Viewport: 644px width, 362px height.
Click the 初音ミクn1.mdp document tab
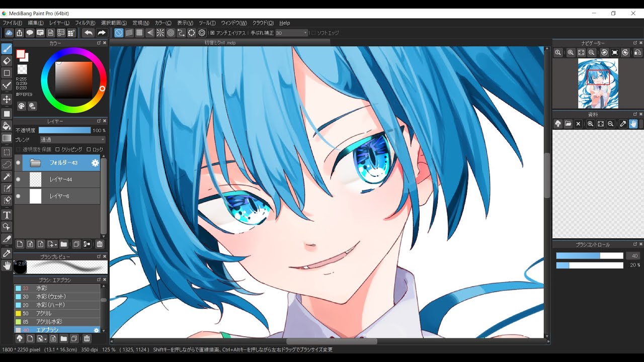coord(220,43)
